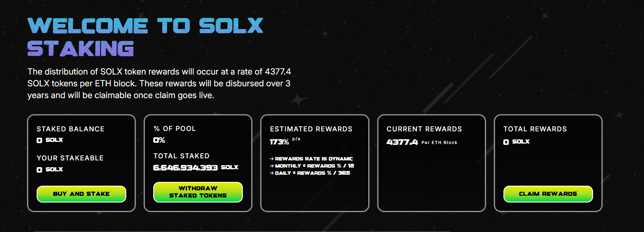
Task: Click the Estimated Rewards 173% figure
Action: coord(279,142)
